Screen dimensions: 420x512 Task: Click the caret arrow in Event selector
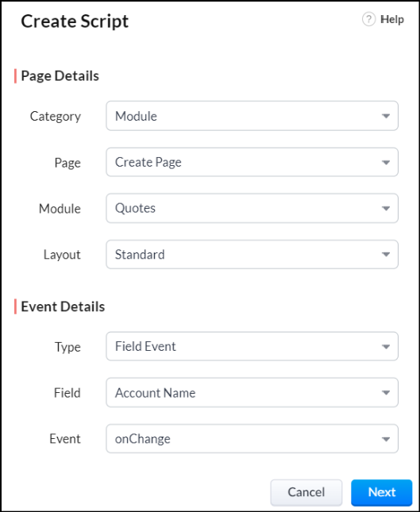pyautogui.click(x=386, y=439)
